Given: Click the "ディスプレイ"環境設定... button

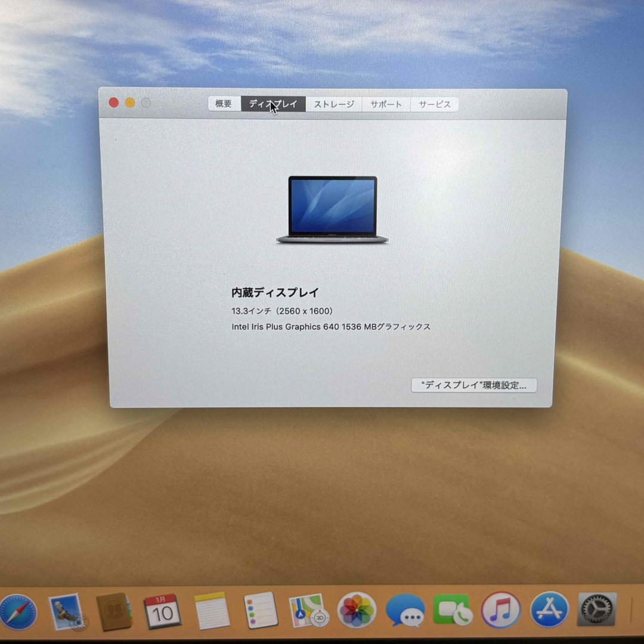Looking at the screenshot, I should [x=474, y=385].
